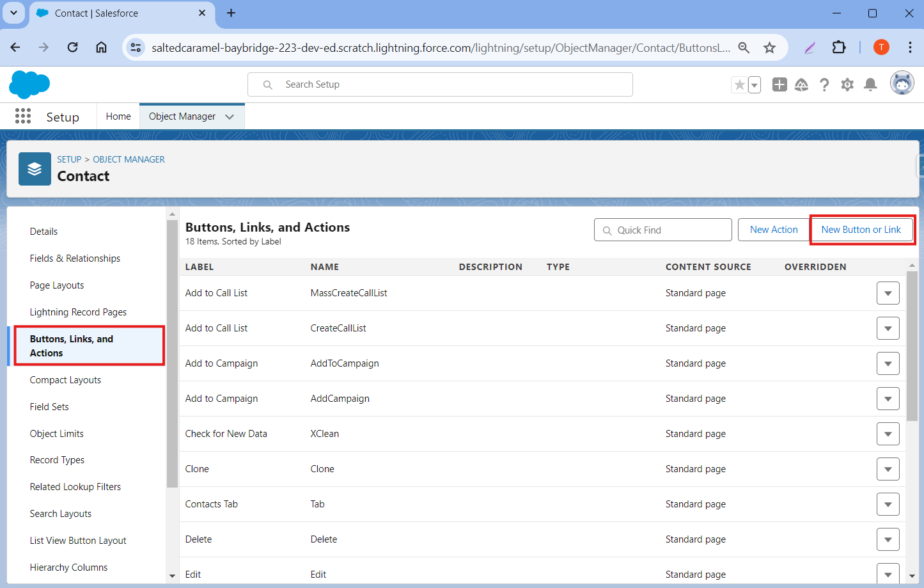The height and width of the screenshot is (588, 924).
Task: Open List View Button Layout item
Action: tap(78, 541)
